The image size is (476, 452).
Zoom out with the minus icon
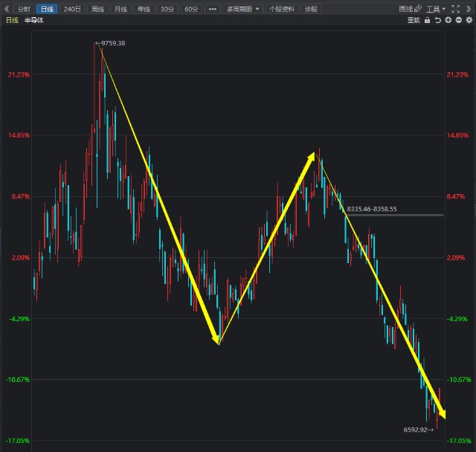click(459, 20)
